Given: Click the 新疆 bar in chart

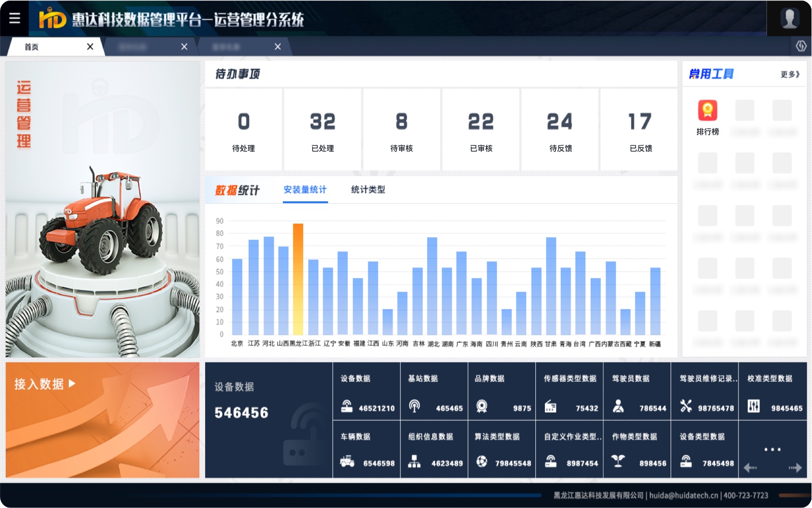Looking at the screenshot, I should click(x=655, y=301).
